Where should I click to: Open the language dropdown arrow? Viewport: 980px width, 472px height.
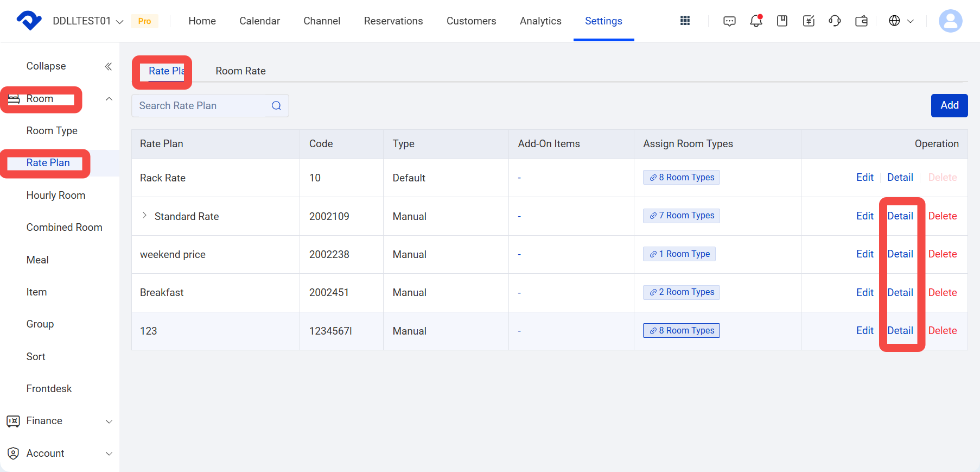(x=911, y=21)
